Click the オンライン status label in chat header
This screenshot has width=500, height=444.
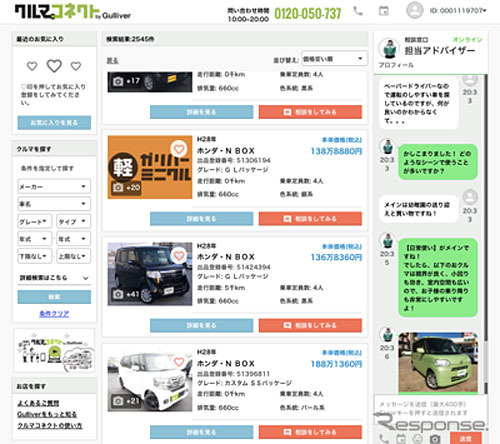467,40
